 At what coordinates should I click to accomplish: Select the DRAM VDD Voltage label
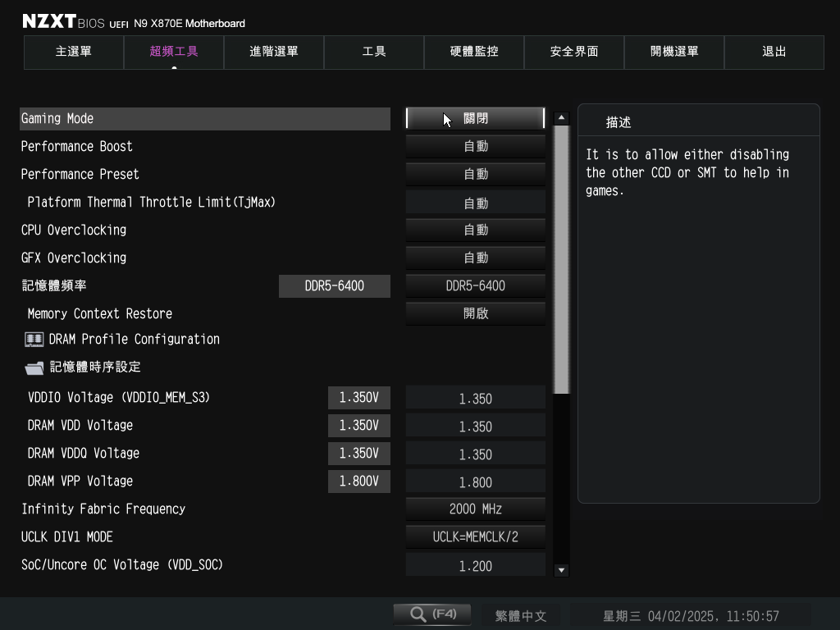(x=80, y=426)
